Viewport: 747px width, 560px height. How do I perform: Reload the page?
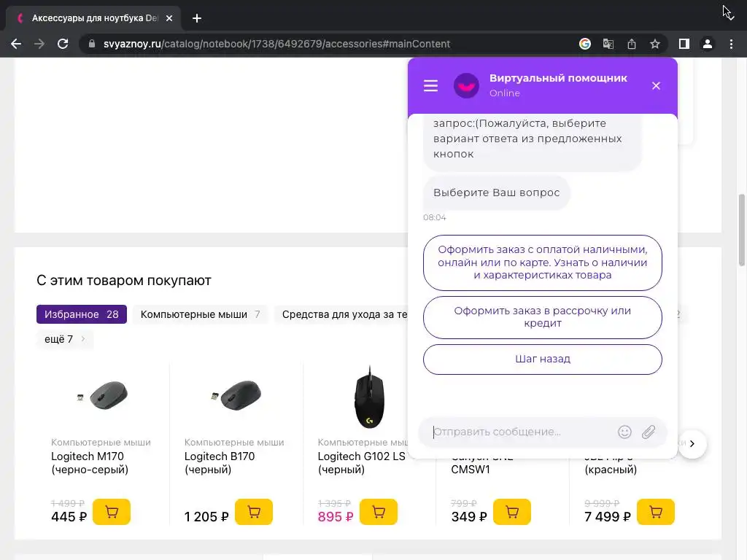63,44
